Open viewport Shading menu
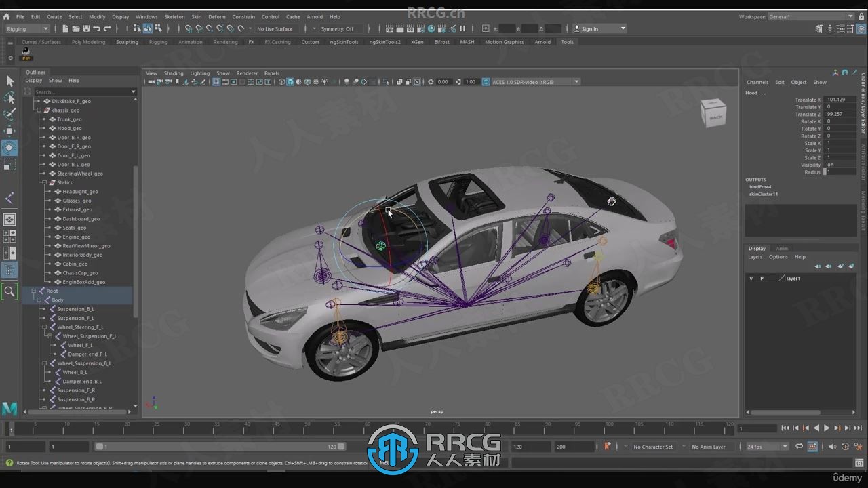 [174, 73]
